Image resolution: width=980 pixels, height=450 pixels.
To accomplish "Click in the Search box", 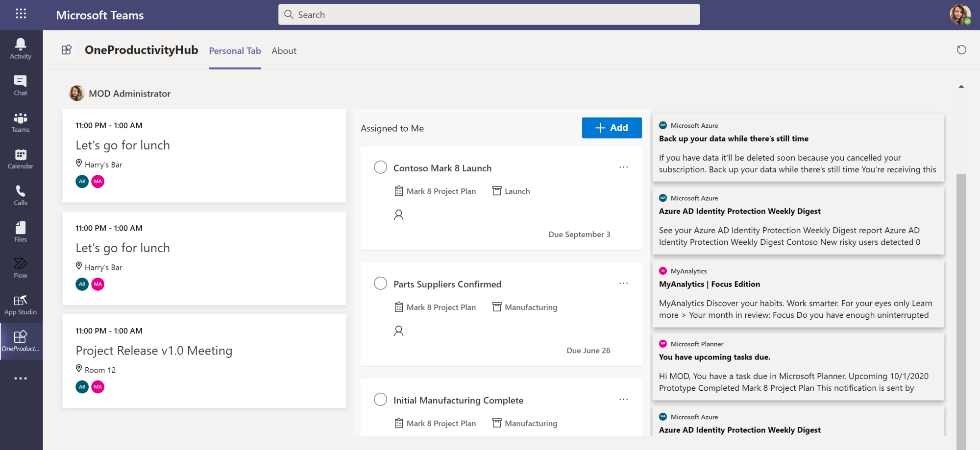I will click(x=489, y=15).
